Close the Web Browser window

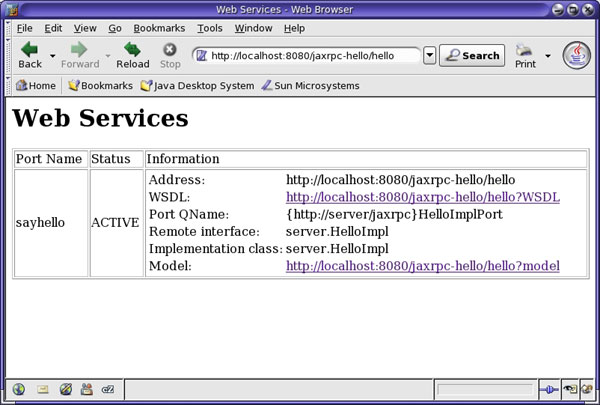click(x=587, y=10)
